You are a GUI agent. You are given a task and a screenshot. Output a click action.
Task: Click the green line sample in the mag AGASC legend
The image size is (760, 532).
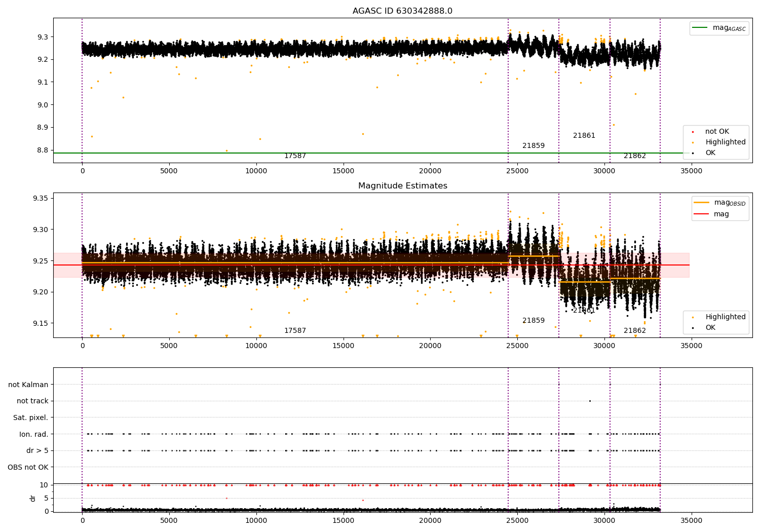700,28
